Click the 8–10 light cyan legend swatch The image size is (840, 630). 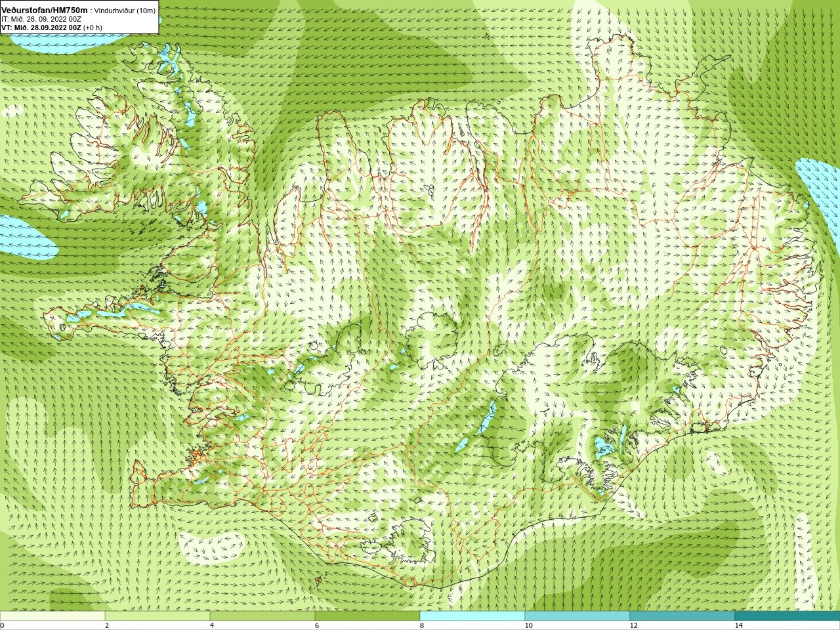point(472,616)
